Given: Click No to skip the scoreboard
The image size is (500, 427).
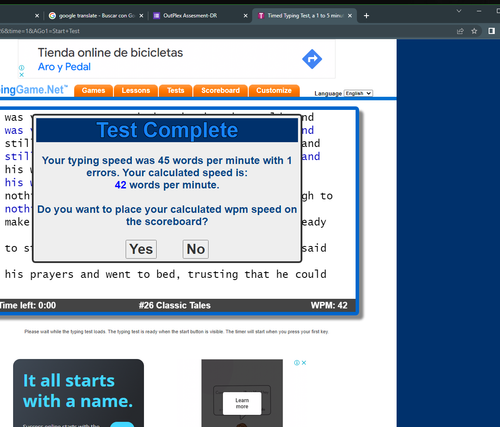Looking at the screenshot, I should 196,249.
